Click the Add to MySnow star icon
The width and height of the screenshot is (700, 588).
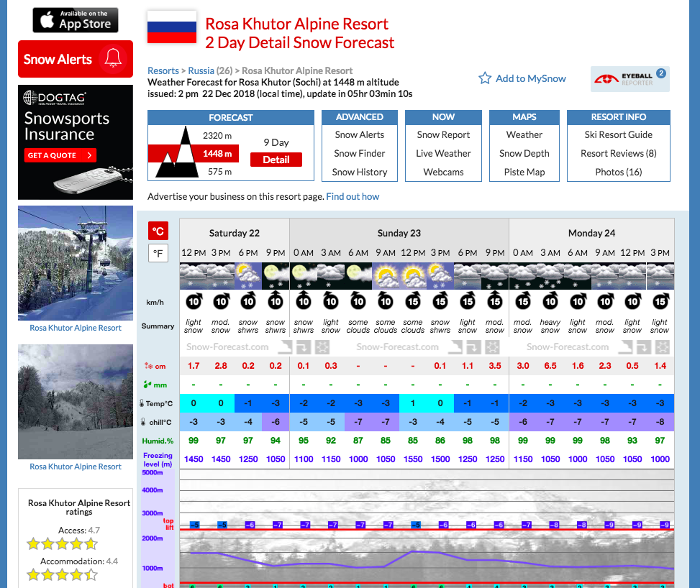coord(485,78)
